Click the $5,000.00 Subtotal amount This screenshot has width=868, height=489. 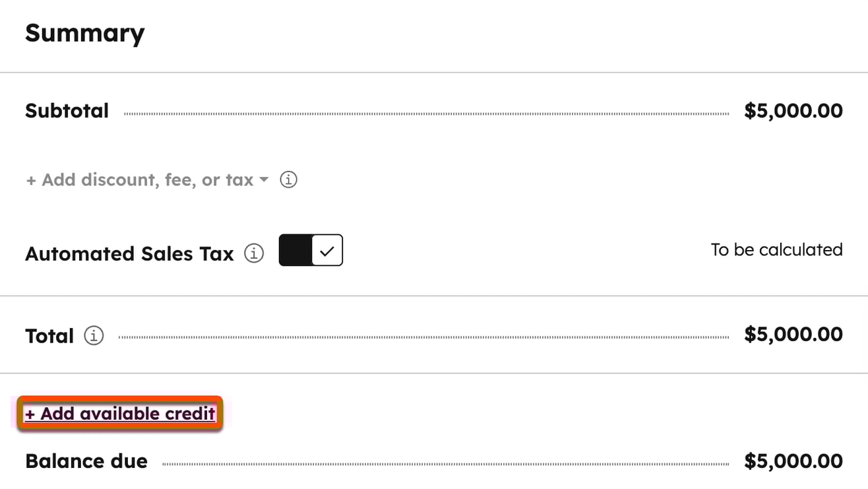click(x=793, y=110)
